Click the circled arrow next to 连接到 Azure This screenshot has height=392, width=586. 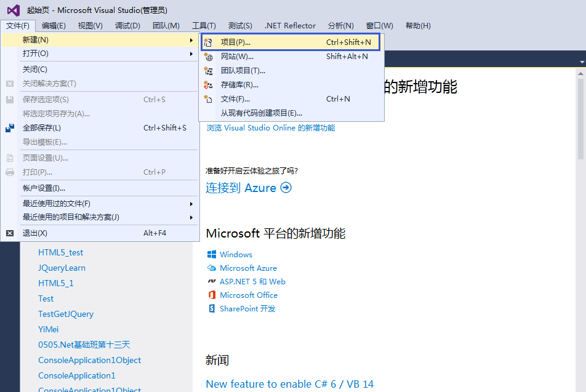click(286, 188)
